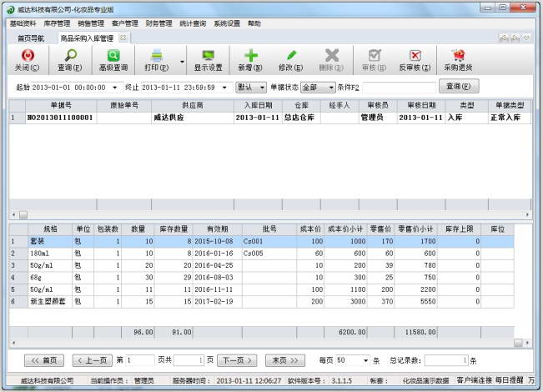Click the 总店仓库 warehouse cell

pos(301,118)
